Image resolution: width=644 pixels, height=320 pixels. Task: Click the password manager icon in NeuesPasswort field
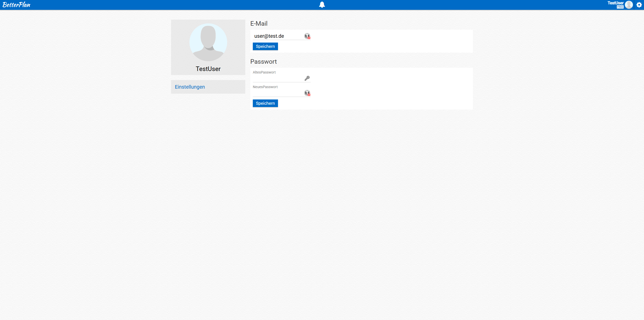[x=307, y=93]
